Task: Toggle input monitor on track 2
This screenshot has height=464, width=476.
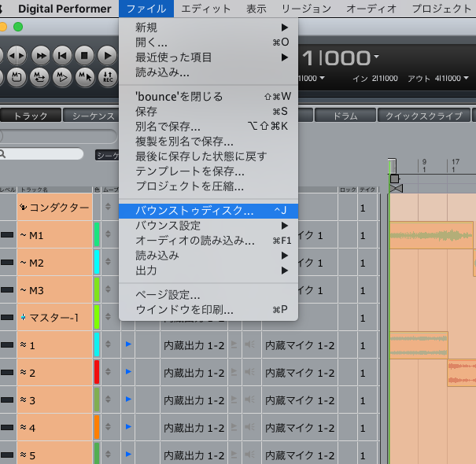Action: pos(250,372)
